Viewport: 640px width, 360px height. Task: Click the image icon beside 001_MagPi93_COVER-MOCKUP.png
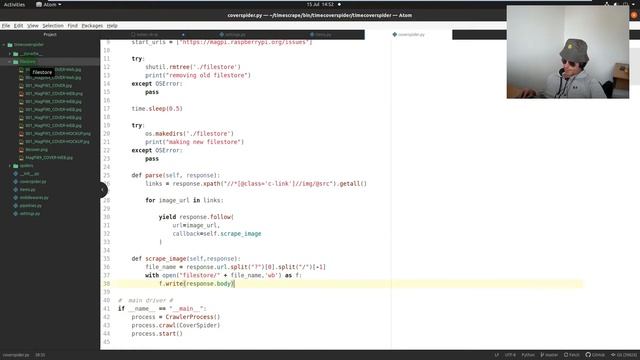point(21,133)
